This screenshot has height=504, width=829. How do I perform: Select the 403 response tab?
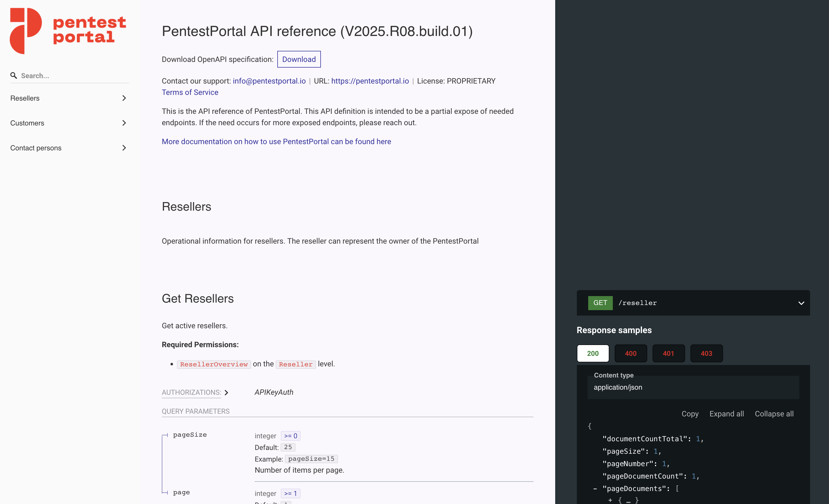coord(706,353)
